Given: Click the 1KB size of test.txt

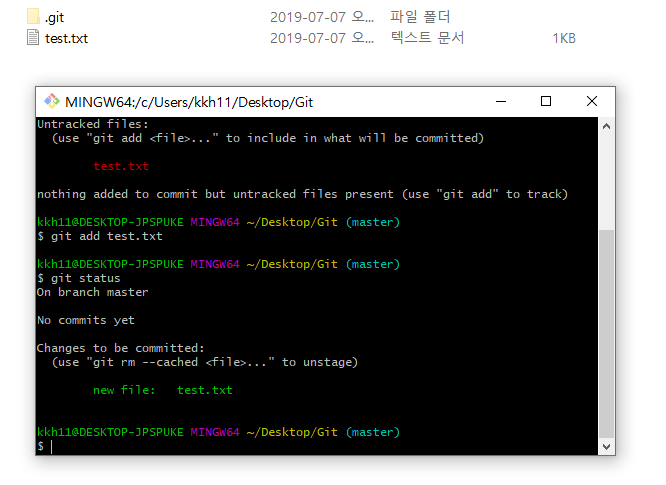Looking at the screenshot, I should (564, 38).
